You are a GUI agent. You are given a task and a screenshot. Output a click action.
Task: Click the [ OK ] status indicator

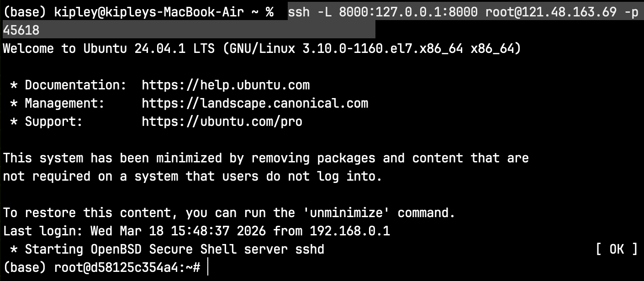[x=616, y=249]
